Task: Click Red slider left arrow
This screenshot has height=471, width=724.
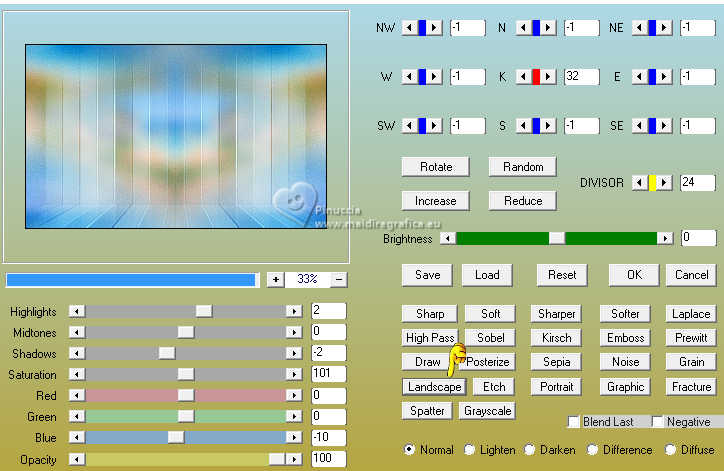Action: [77, 395]
